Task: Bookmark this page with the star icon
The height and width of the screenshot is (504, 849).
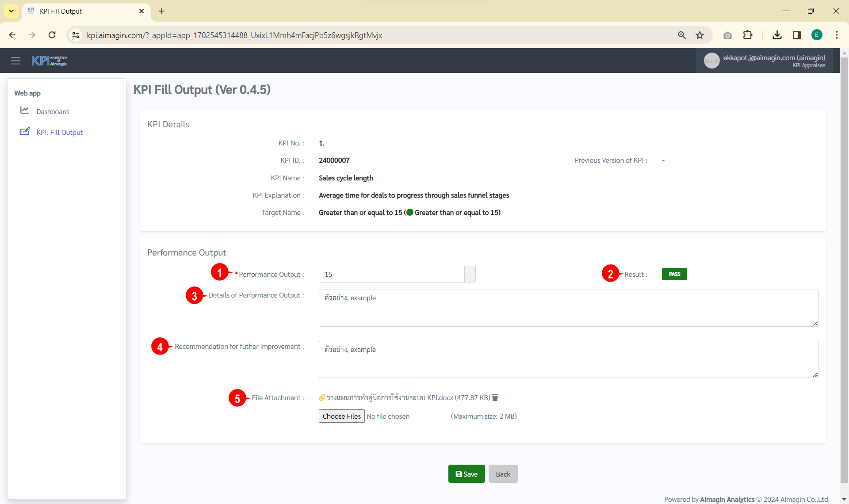Action: tap(700, 35)
